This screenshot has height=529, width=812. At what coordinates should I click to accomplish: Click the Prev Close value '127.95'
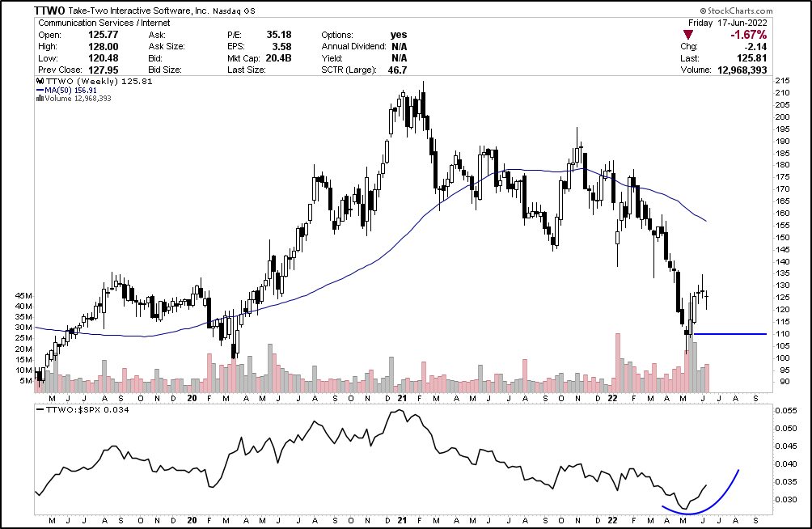coord(103,70)
